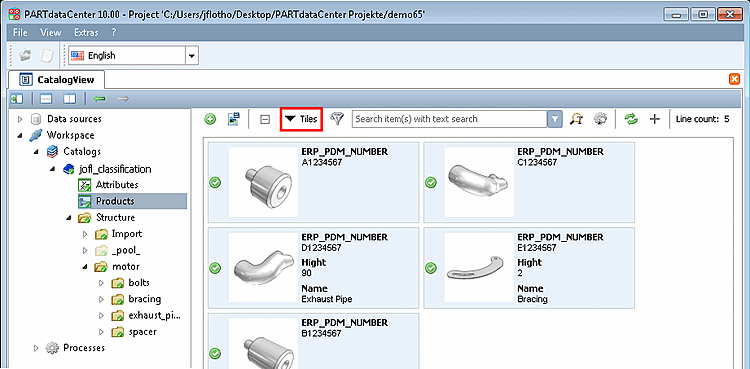Select the C1234567 part thumbnail
The image size is (750, 369).
click(479, 182)
